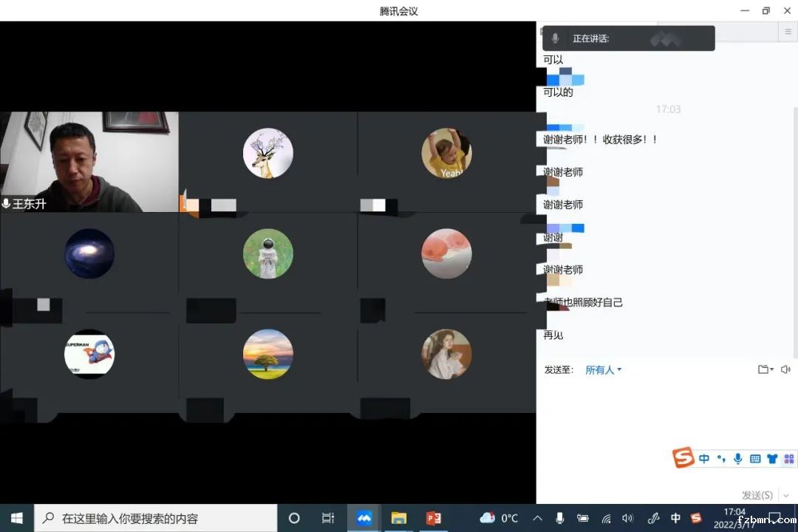Screen dimensions: 798x532
Task: Open the Sogou skin shirt icon
Action: (772, 459)
